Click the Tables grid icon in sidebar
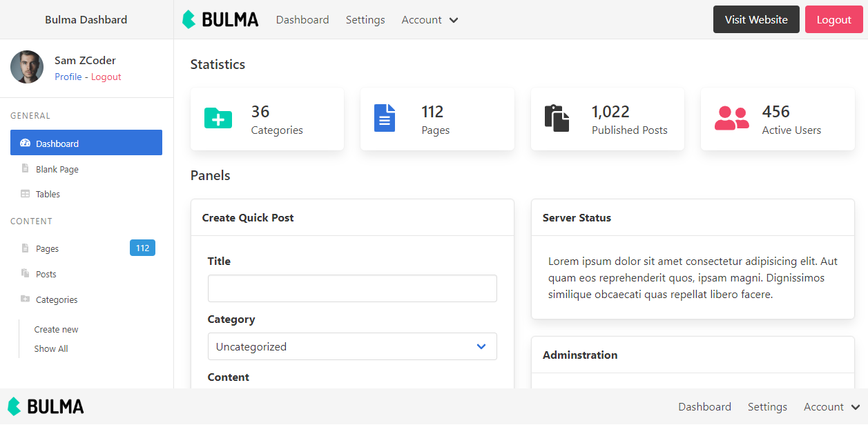This screenshot has width=868, height=425. [x=25, y=194]
